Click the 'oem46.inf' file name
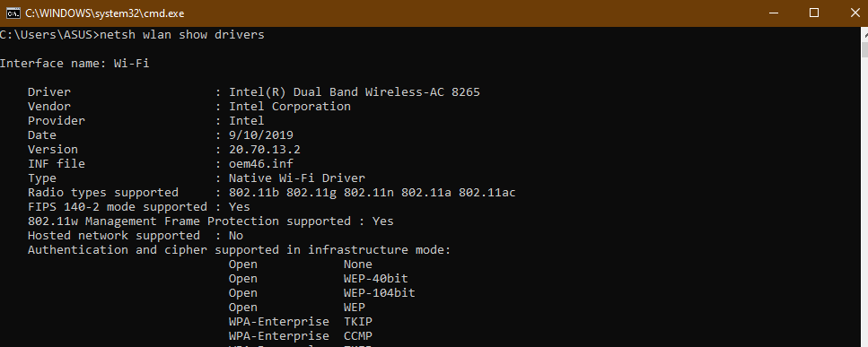Image resolution: width=868 pixels, height=347 pixels. [260, 164]
